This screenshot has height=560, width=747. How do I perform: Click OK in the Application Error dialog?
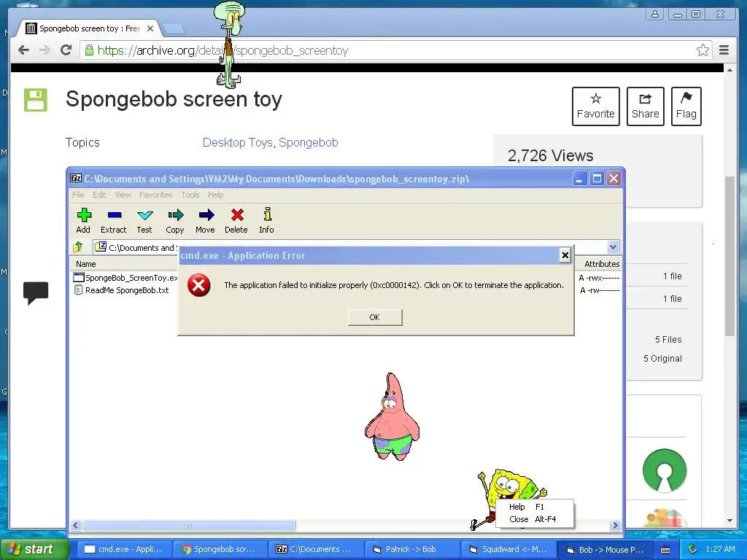coord(375,317)
